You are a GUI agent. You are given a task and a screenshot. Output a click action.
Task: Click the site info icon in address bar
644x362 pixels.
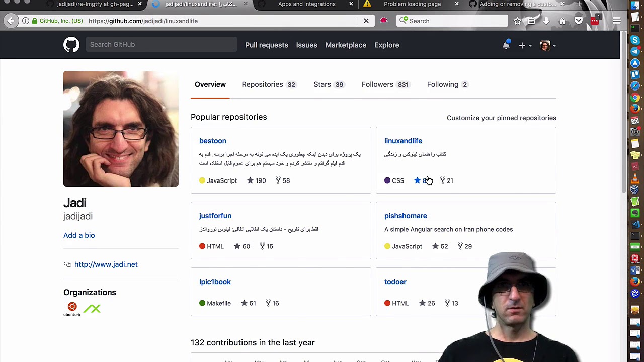pyautogui.click(x=26, y=21)
